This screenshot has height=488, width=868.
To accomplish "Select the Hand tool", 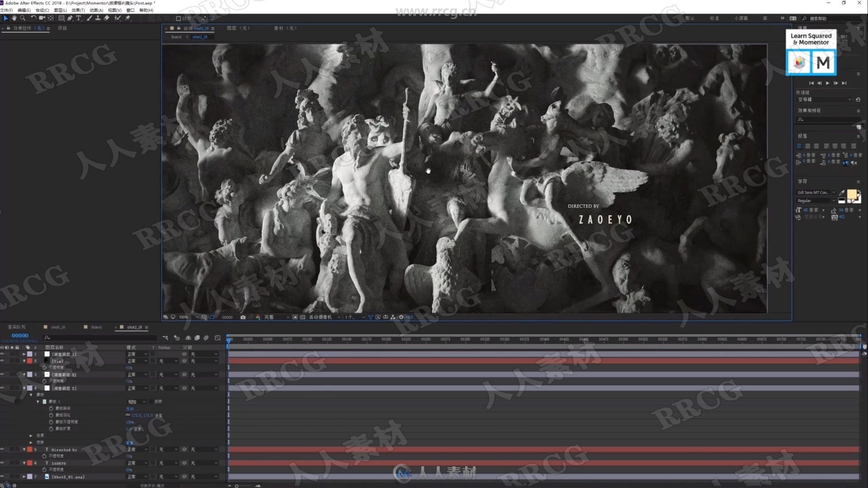I will [x=14, y=18].
